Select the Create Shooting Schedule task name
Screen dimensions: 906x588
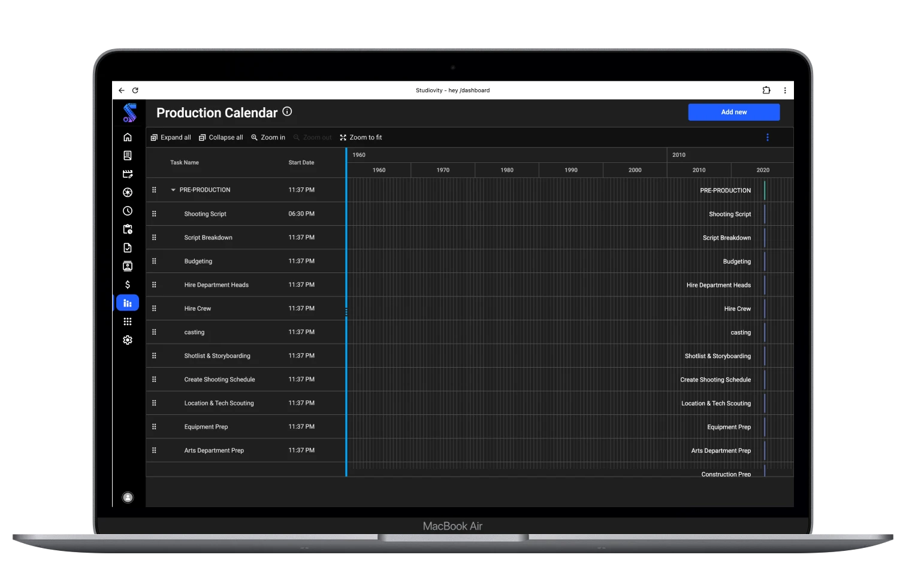click(x=220, y=380)
